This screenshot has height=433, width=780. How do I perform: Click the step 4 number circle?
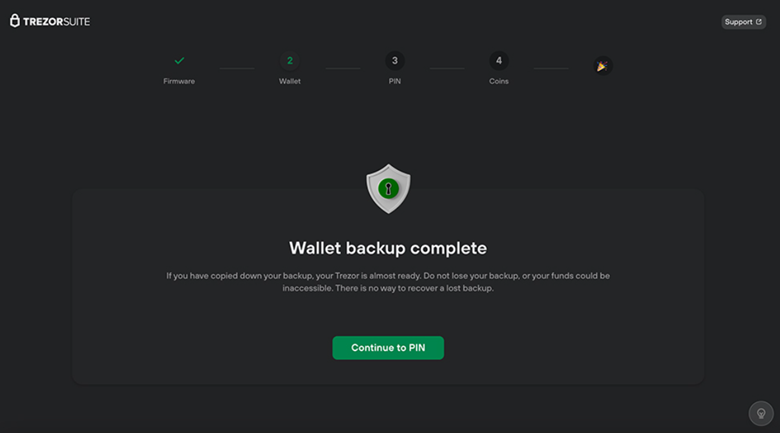499,61
